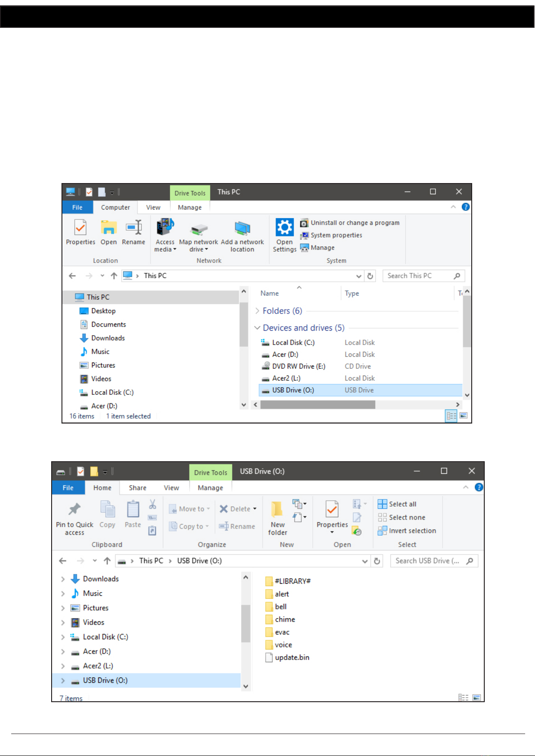
Task: Sort by Name column header
Action: click(x=270, y=293)
